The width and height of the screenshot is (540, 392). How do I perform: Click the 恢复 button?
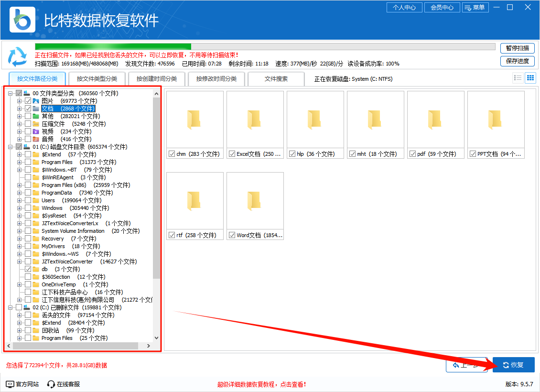tap(513, 365)
